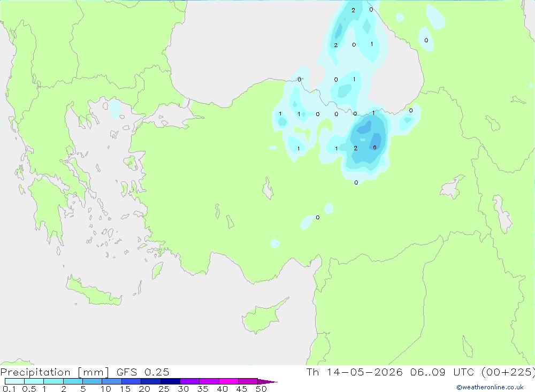Click the over-50 mm arrow tip of legend
535x392 pixels.
point(267,382)
